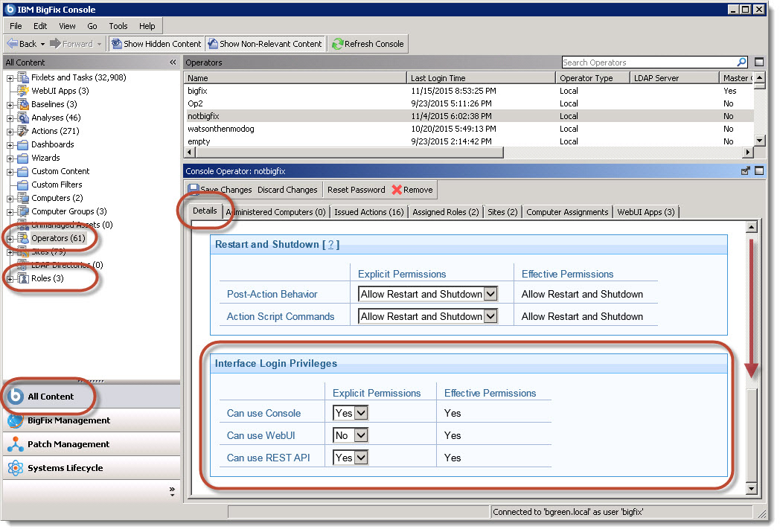The width and height of the screenshot is (780, 532).
Task: Click the Refresh Console icon
Action: [x=337, y=44]
